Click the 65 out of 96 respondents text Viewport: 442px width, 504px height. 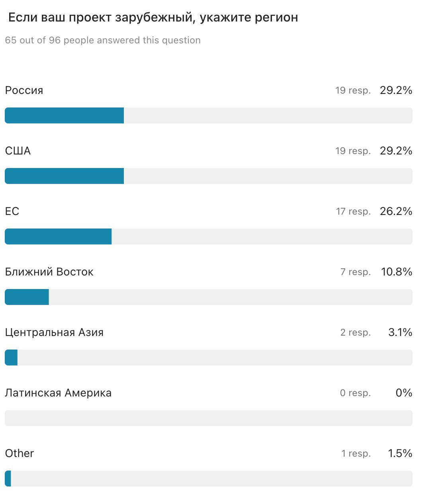click(x=103, y=40)
